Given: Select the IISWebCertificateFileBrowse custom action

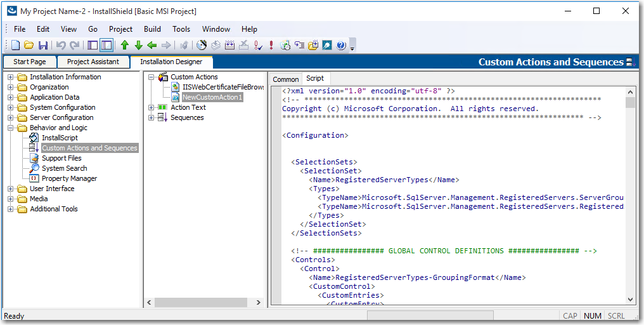Looking at the screenshot, I should point(222,88).
